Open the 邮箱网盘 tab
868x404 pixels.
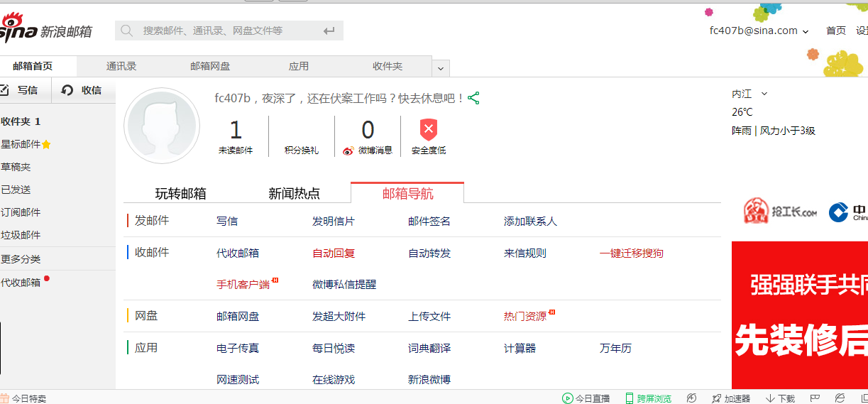coord(210,66)
